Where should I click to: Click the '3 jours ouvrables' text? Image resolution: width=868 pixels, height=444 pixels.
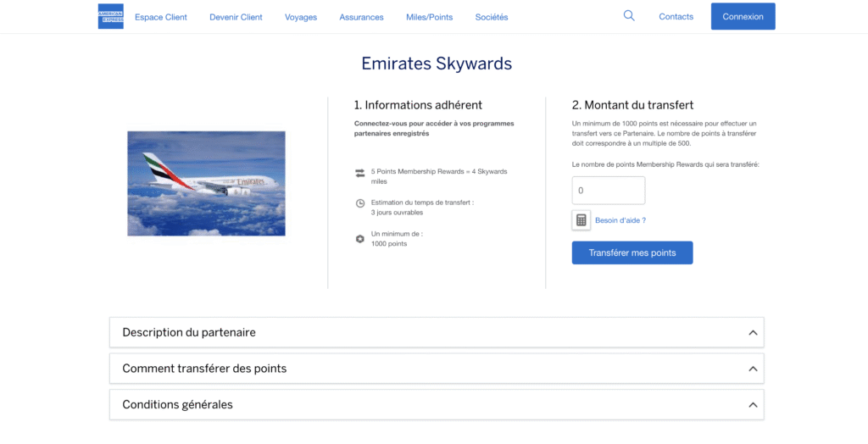pyautogui.click(x=397, y=213)
